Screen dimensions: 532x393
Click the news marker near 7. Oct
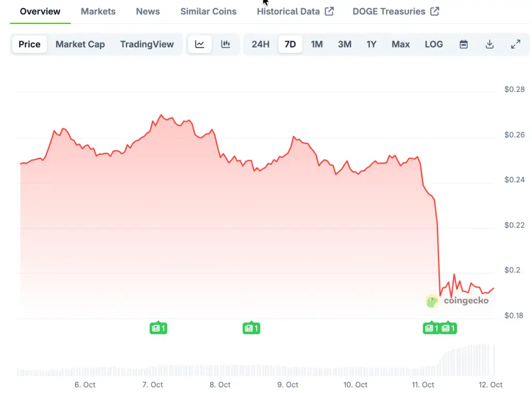(x=158, y=328)
